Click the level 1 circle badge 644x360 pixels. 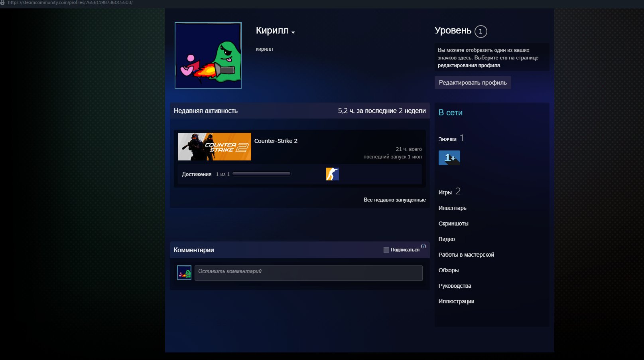click(481, 31)
